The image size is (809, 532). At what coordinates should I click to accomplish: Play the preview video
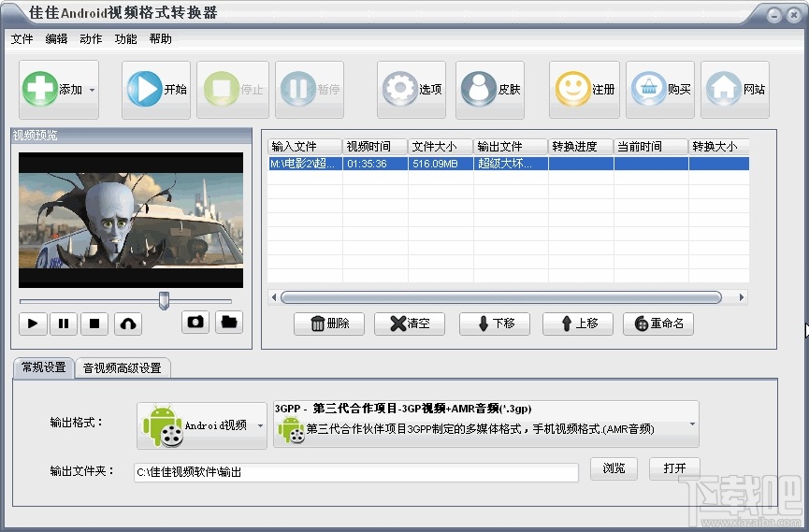click(x=33, y=324)
